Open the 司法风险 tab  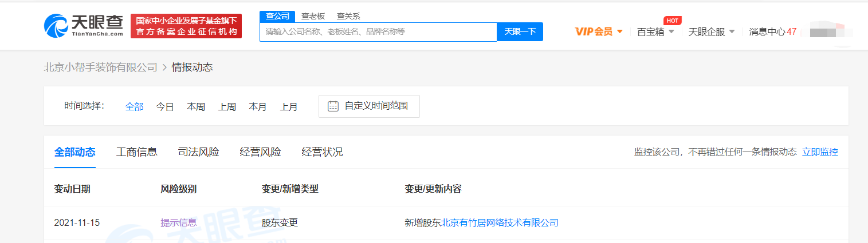click(x=198, y=152)
